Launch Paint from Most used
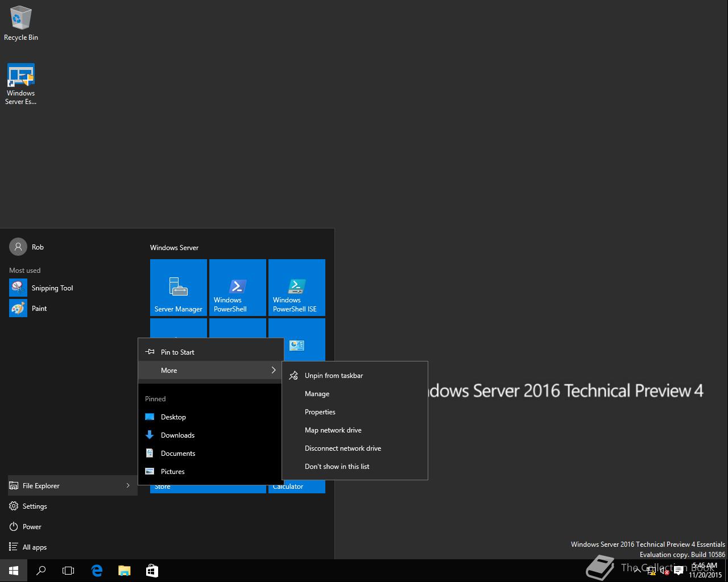The width and height of the screenshot is (728, 582). pos(28,309)
